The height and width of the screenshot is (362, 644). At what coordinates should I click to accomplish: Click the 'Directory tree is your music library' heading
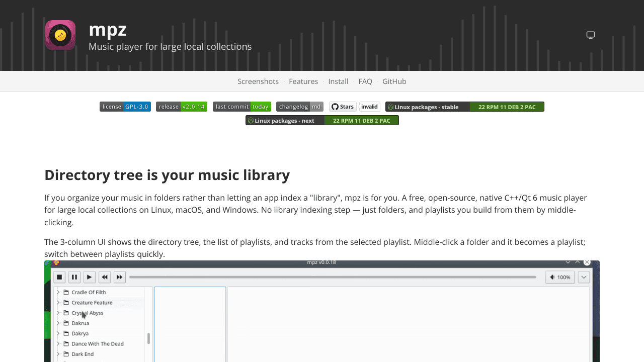167,175
